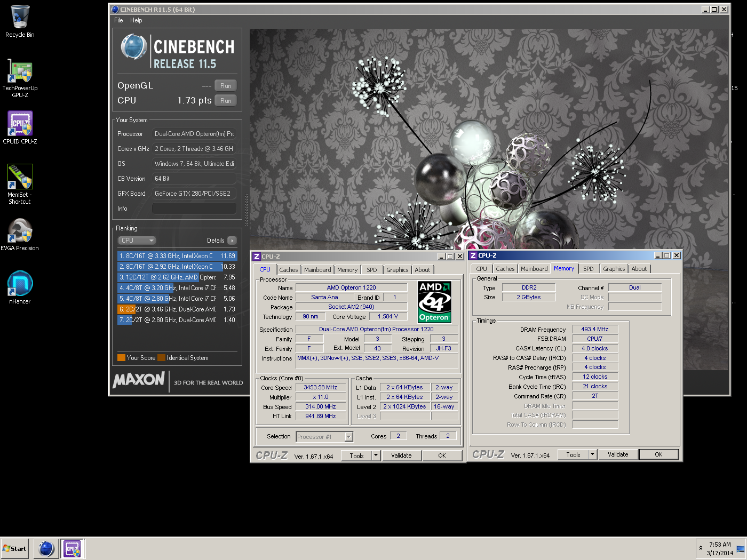Click the AMD Opteron logo in CPU-Z
Screen dimensions: 747x560
[434, 302]
